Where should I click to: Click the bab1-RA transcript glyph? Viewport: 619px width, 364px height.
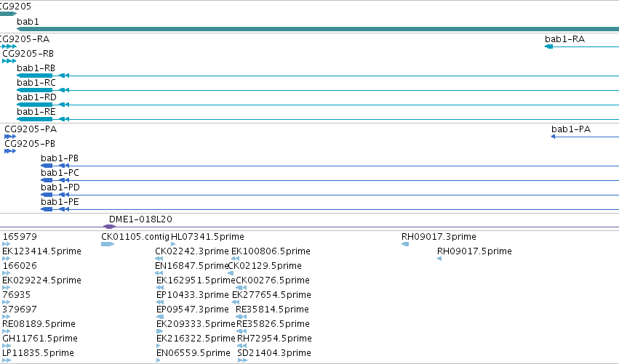[x=582, y=46]
